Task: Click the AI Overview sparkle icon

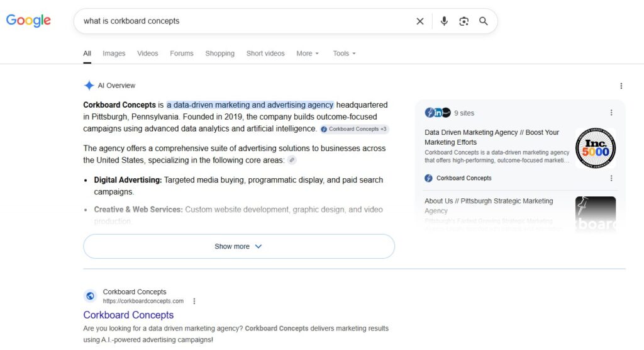Action: tap(89, 85)
